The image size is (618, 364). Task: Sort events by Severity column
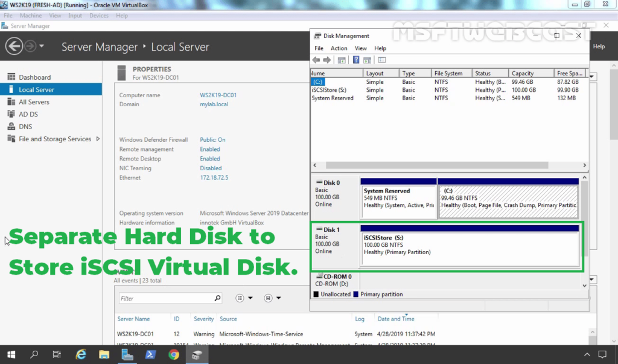[203, 319]
